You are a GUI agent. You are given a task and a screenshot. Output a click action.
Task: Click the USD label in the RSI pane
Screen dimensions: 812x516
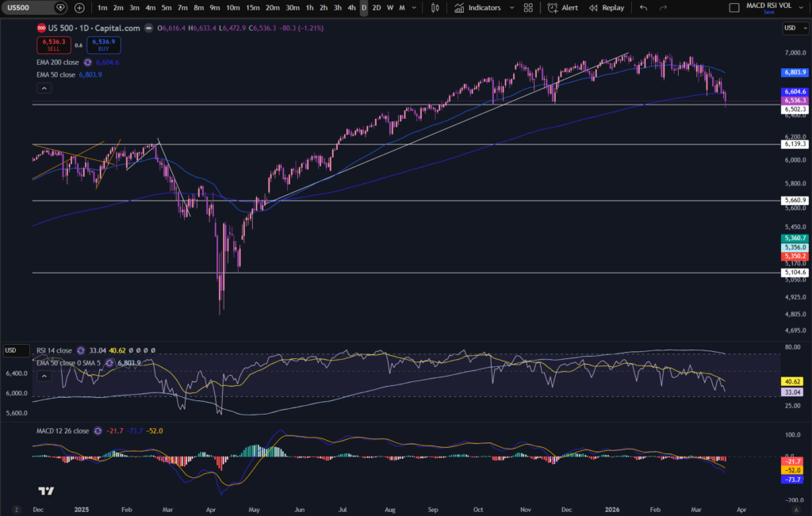15,350
